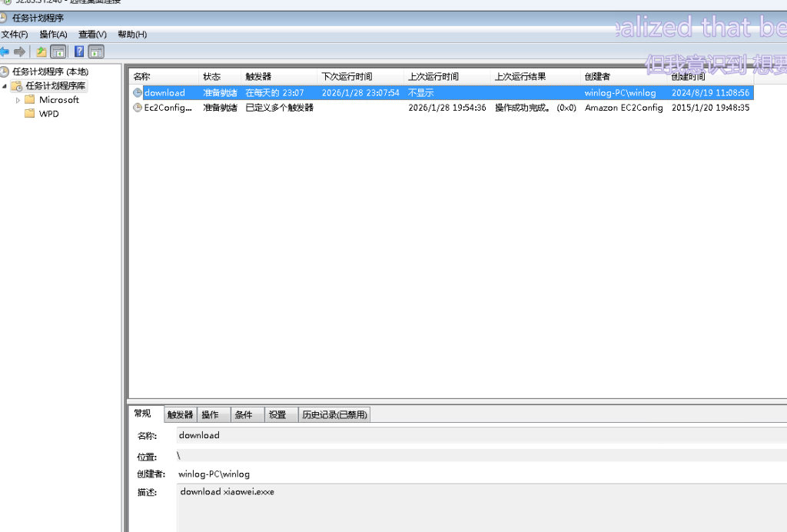Viewport: 787px width, 532px height.
Task: Open the 查看(V) menu
Action: point(92,35)
